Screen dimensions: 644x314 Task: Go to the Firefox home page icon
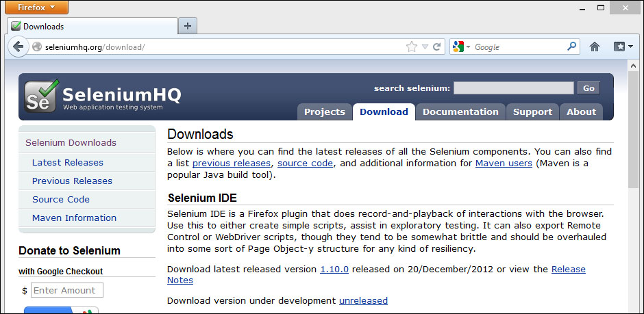point(594,47)
